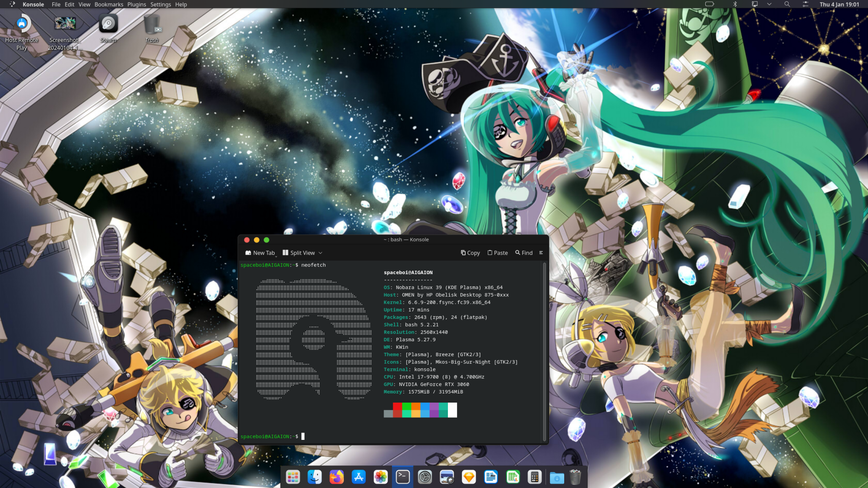Click the red neofetch color block

pyautogui.click(x=398, y=410)
